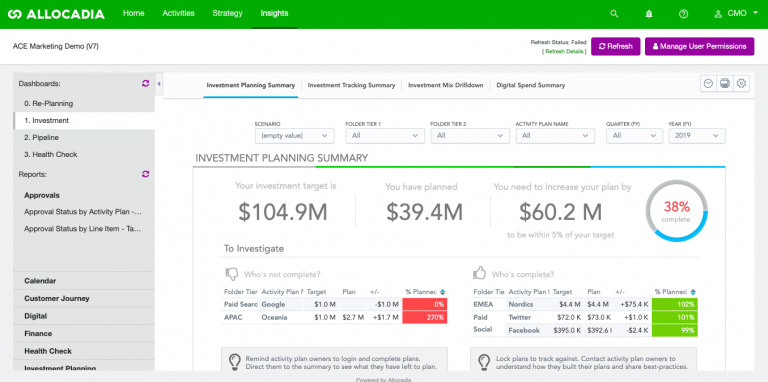Click the search magnifier icon in top bar
The width and height of the screenshot is (768, 382).
coord(614,14)
